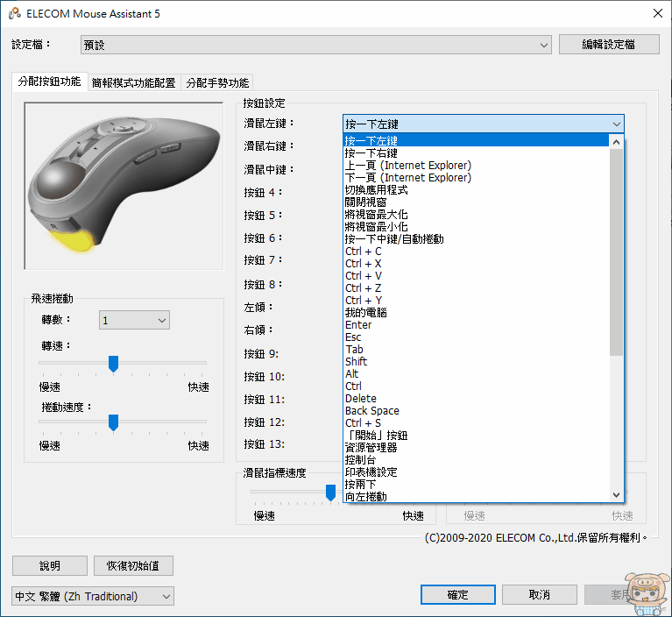Choose Ctrl + V in the list

(x=476, y=276)
